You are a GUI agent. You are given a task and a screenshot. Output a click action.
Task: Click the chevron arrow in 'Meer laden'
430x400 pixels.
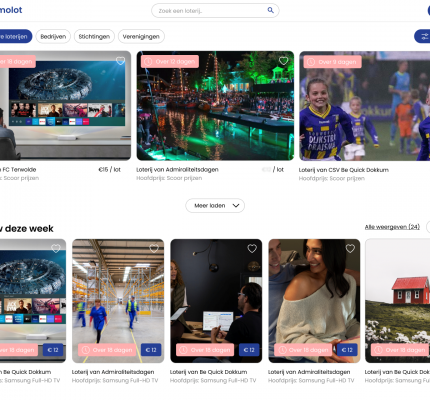[x=236, y=206]
